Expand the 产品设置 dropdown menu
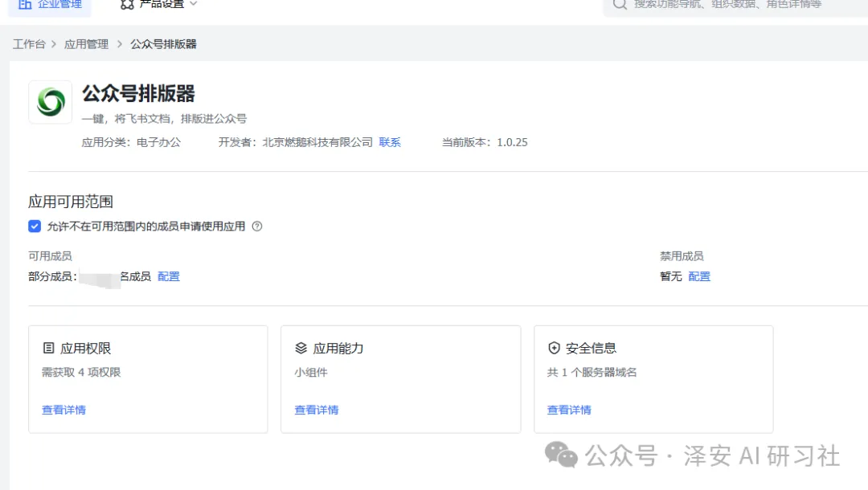The width and height of the screenshot is (868, 490). click(158, 5)
